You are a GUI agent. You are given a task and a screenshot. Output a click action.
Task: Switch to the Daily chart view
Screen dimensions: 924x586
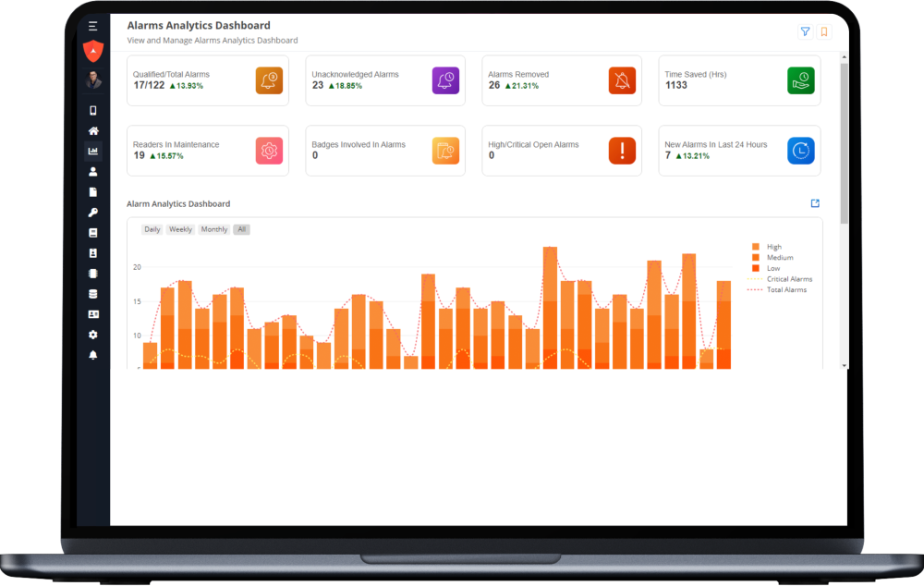152,229
